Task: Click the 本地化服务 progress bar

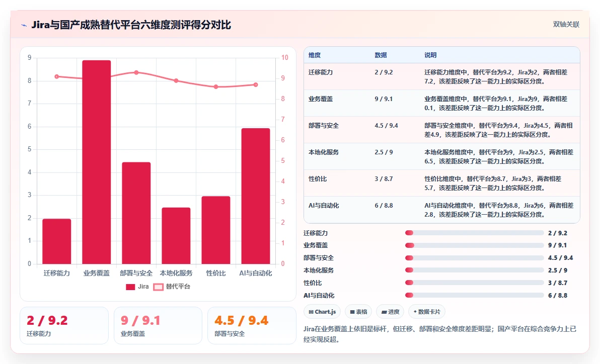Action: 475,270
